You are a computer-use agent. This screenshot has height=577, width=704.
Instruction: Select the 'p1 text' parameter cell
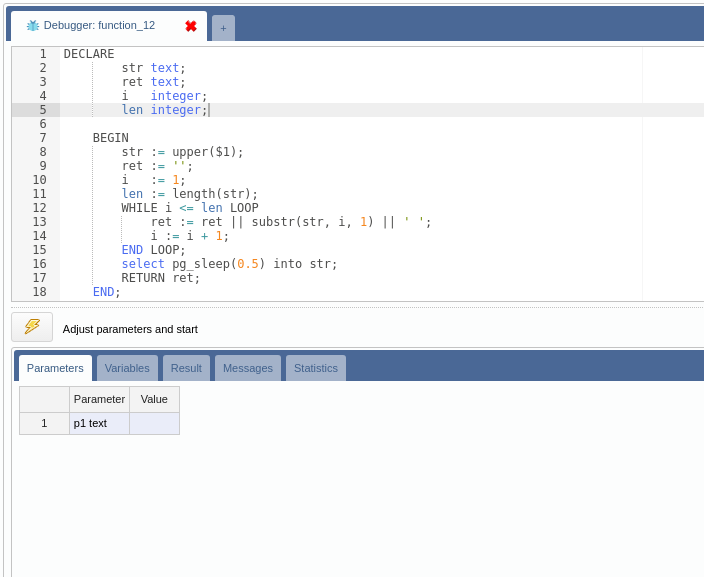point(99,423)
